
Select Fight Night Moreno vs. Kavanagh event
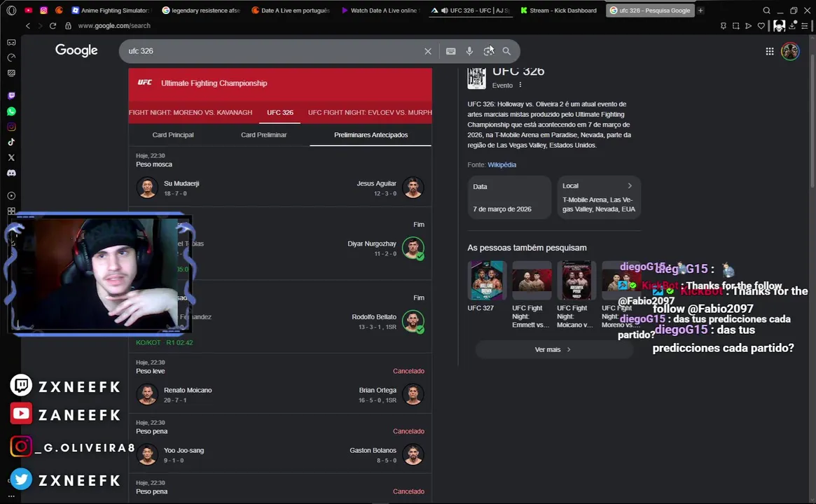(x=191, y=112)
